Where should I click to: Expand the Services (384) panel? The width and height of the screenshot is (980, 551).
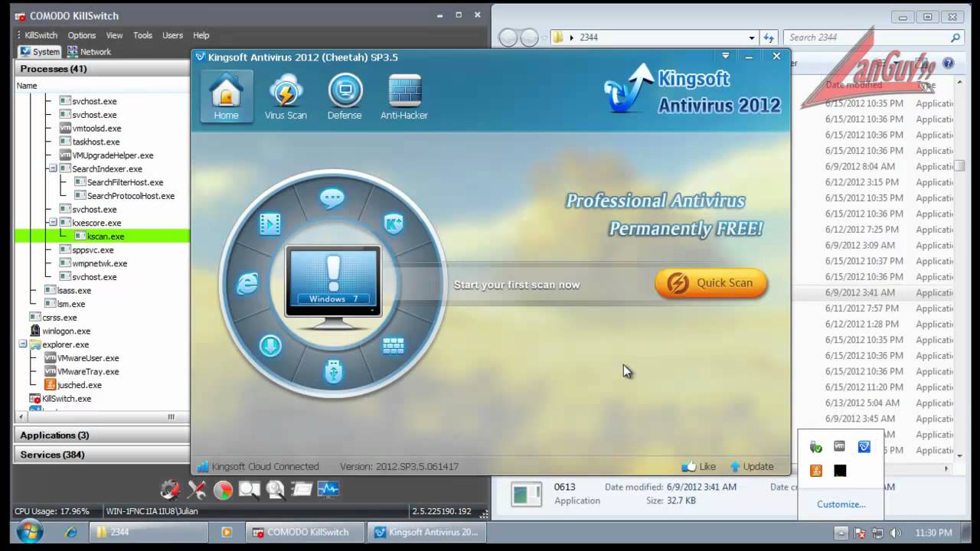coord(101,455)
